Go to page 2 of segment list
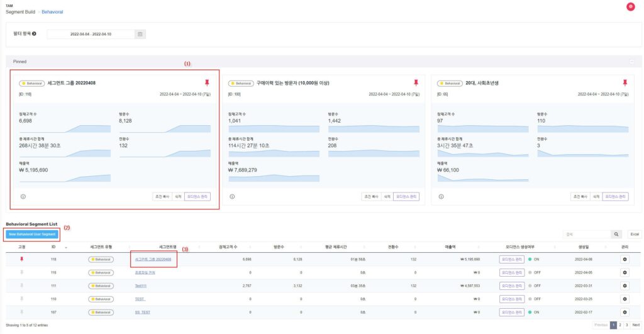The image size is (644, 334). tap(620, 325)
